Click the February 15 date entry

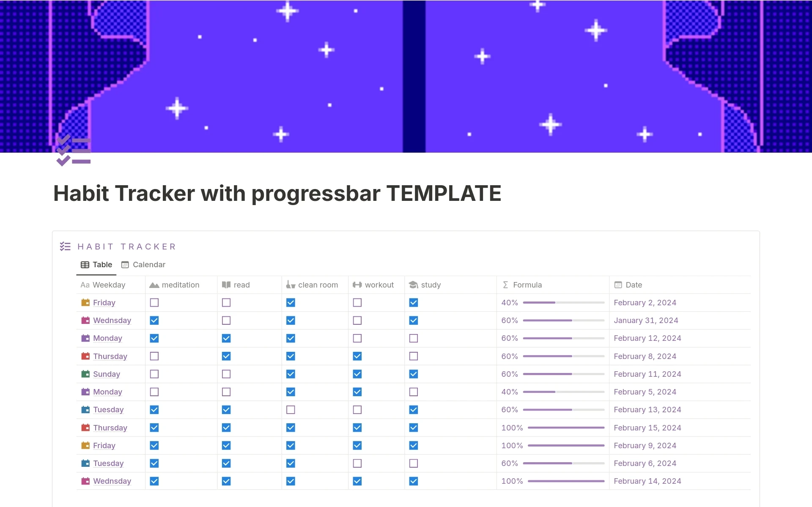point(648,428)
